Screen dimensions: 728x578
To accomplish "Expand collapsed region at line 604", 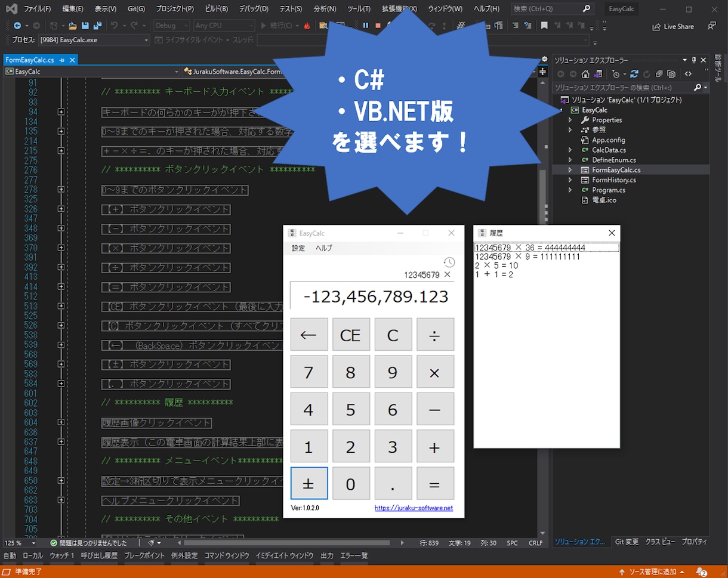I will click(x=61, y=423).
